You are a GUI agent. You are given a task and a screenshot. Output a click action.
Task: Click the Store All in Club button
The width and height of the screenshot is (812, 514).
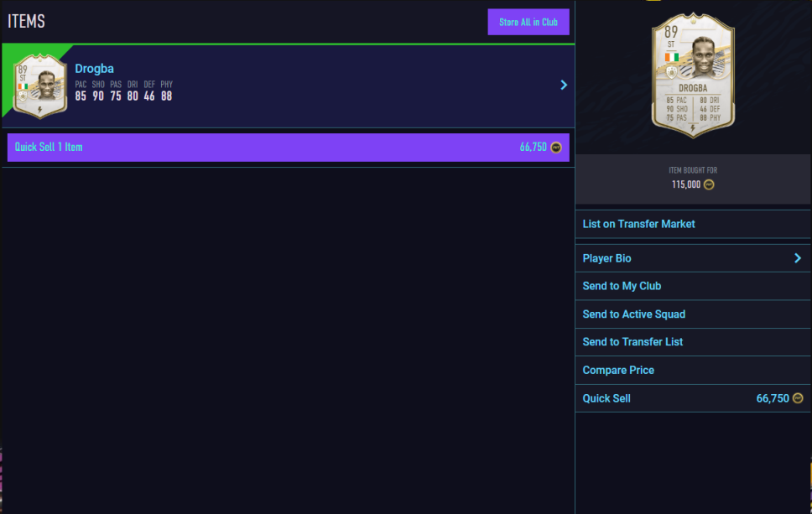click(528, 22)
